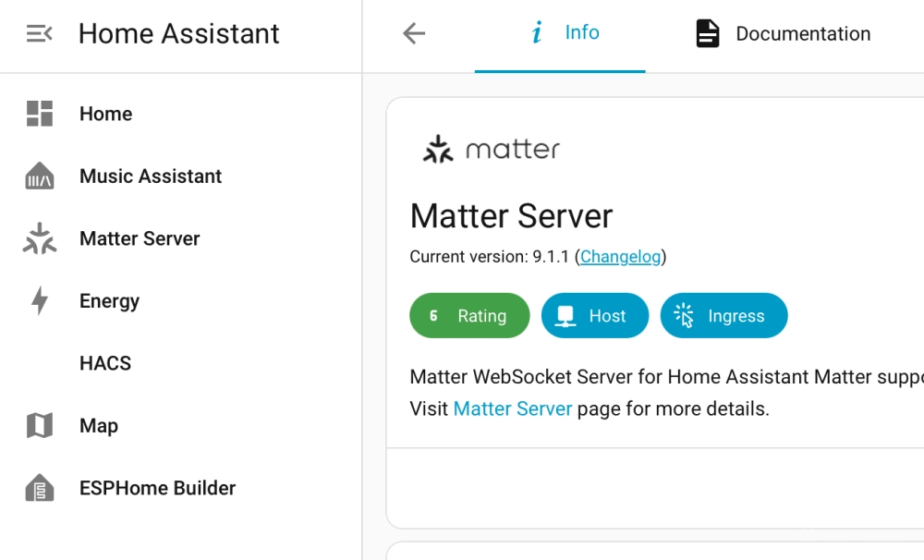Click the Host capability badge
Viewport: 924px width, 560px height.
(x=594, y=315)
